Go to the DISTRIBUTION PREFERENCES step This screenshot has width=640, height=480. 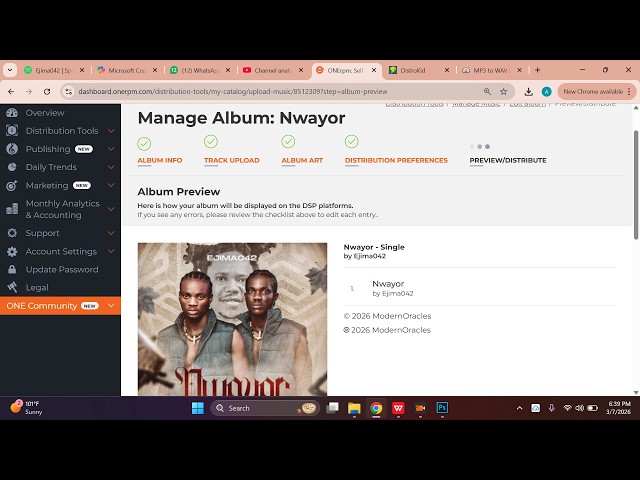[396, 160]
